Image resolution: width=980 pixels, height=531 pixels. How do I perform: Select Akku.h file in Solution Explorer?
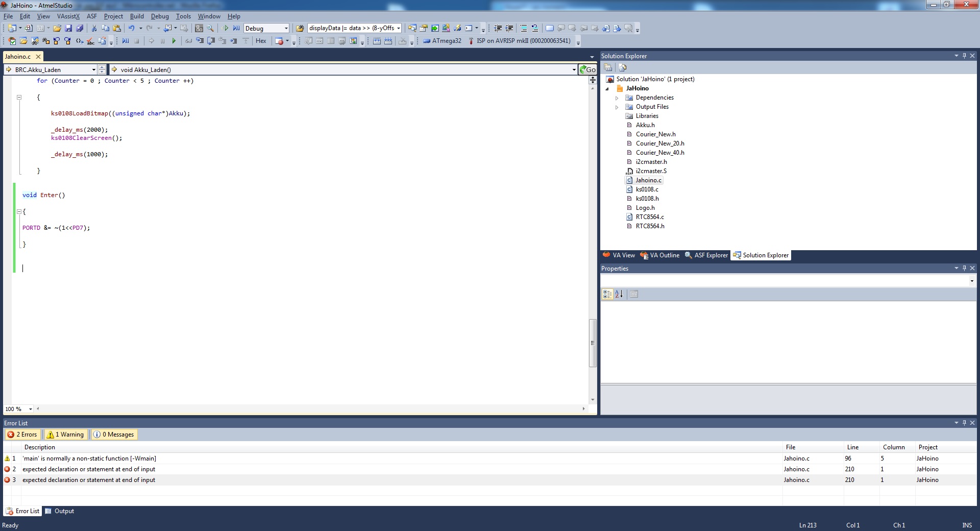pyautogui.click(x=645, y=125)
